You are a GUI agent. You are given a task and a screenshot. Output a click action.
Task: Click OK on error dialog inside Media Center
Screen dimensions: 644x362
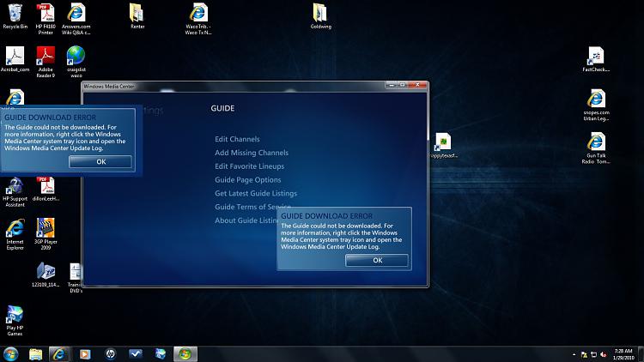click(x=377, y=260)
